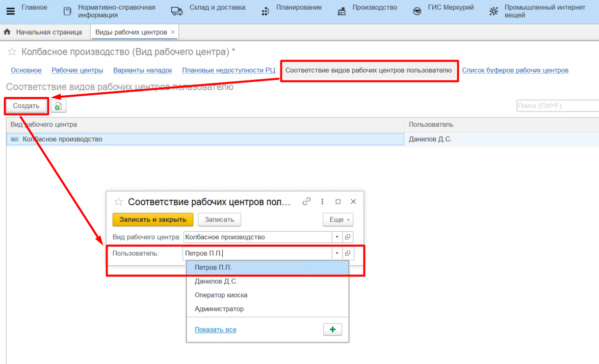The height and width of the screenshot is (364, 599).
Task: Click open icon next to Вид рабочего центра field
Action: [348, 237]
